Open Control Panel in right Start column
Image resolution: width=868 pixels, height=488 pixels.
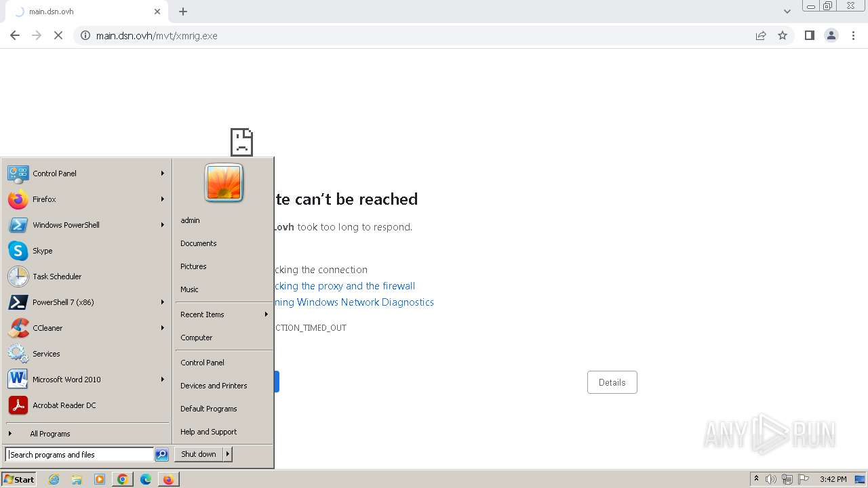point(224,363)
